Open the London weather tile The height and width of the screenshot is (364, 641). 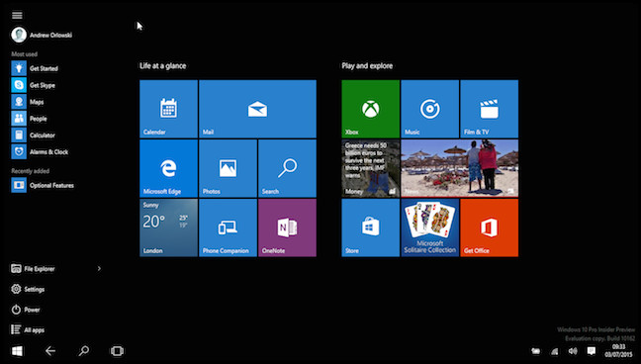tap(168, 227)
